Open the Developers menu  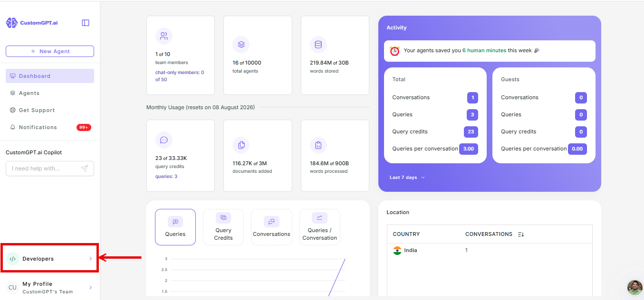pos(50,259)
